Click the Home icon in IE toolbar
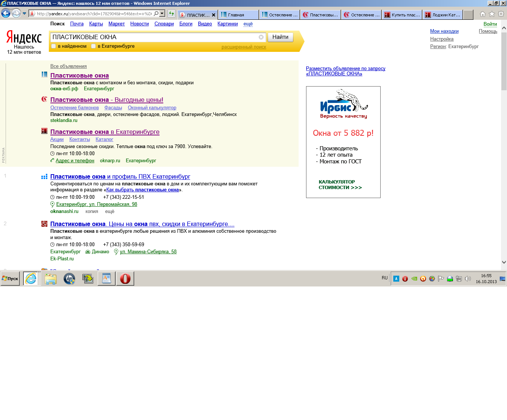 (483, 14)
